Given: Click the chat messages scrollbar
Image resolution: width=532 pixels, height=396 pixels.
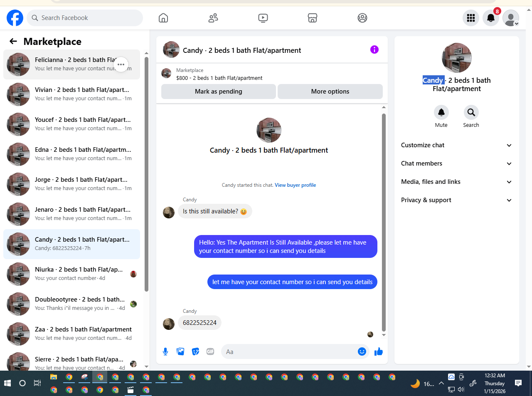Looking at the screenshot, I should 384,223.
